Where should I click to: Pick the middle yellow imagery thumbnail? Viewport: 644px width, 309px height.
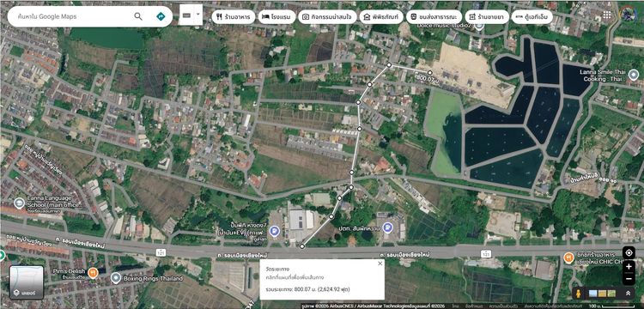point(602,294)
